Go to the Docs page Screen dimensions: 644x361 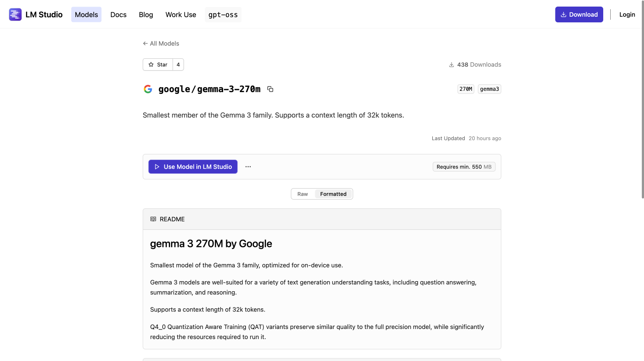coord(118,14)
